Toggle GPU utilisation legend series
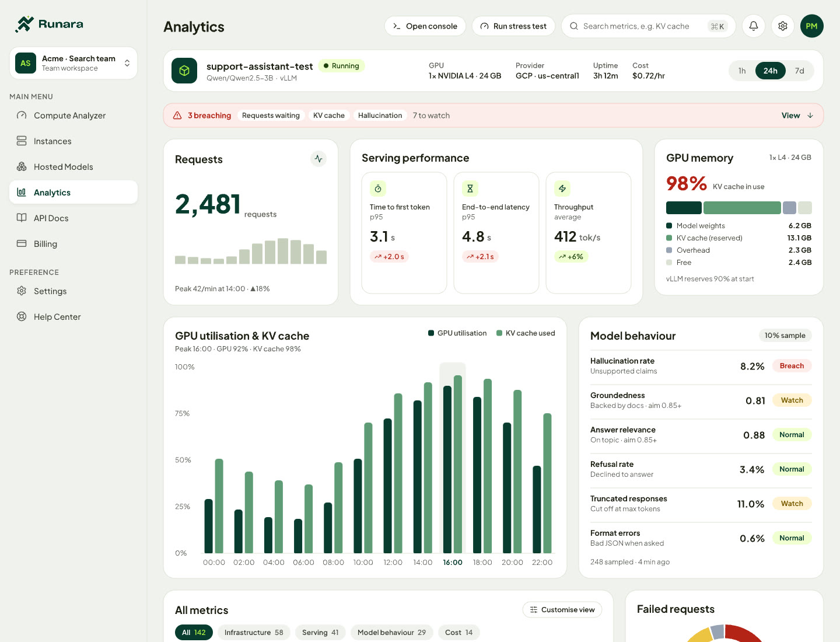The width and height of the screenshot is (840, 642). point(457,333)
